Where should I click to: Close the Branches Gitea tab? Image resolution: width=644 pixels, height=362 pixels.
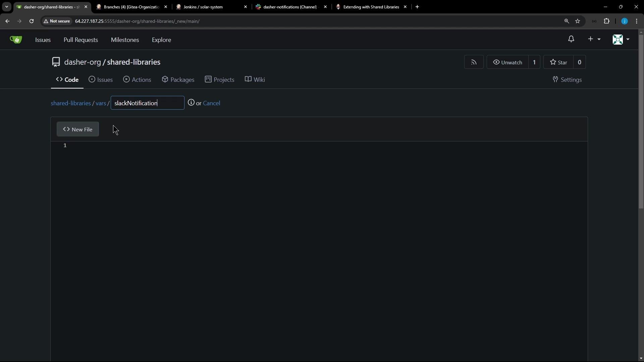pos(166,7)
